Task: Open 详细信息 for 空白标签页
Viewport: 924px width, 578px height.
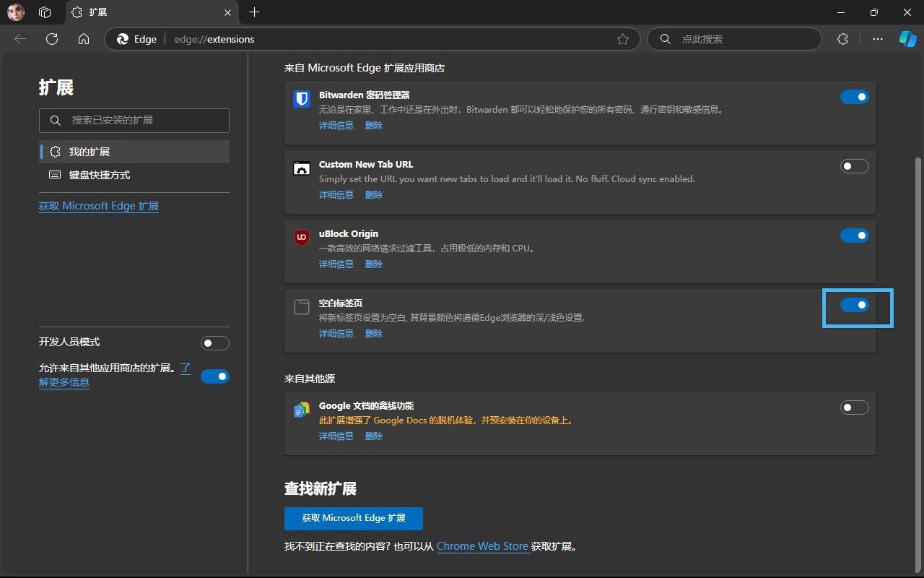Action: pyautogui.click(x=336, y=334)
